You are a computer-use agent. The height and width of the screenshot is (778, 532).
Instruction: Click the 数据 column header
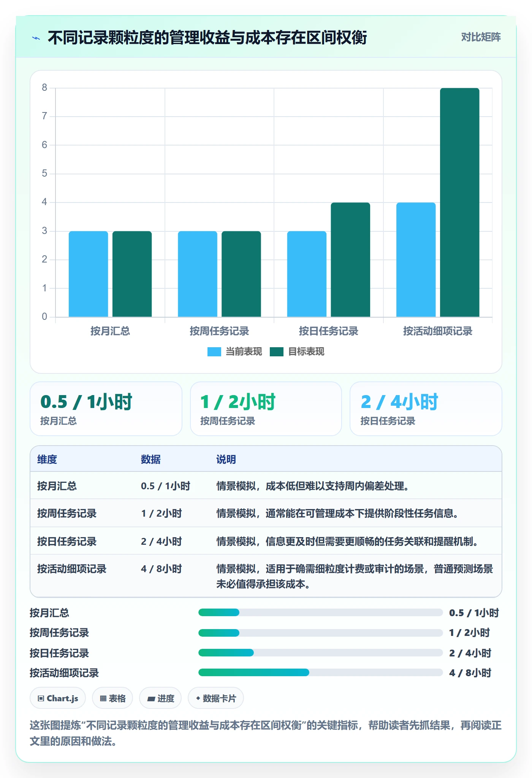click(x=151, y=459)
